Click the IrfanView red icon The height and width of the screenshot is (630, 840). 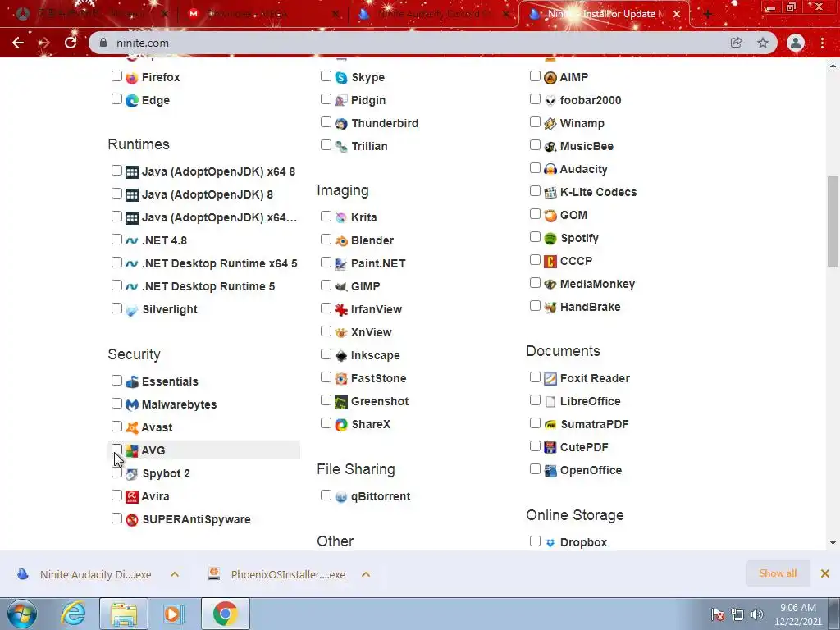tap(341, 309)
